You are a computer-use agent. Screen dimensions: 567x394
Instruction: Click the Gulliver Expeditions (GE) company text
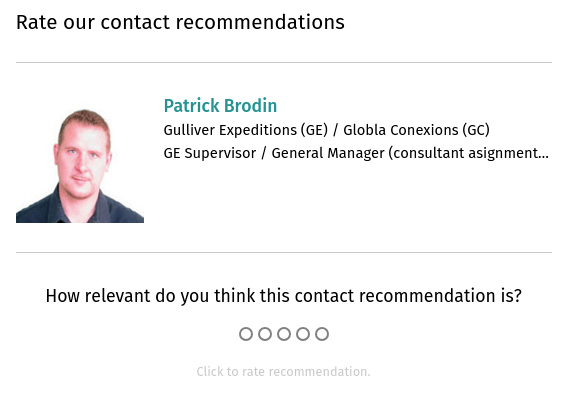click(246, 130)
